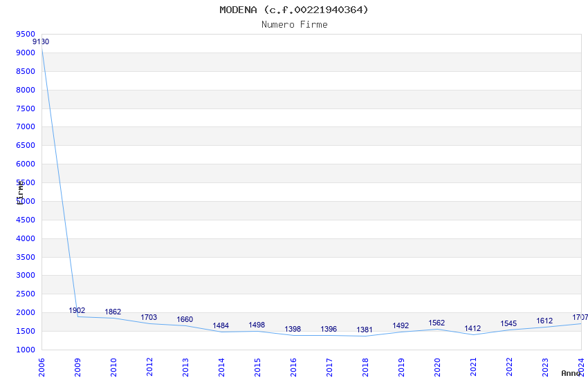Click the 9000 y-axis value
The image size is (588, 380).
[x=26, y=53]
